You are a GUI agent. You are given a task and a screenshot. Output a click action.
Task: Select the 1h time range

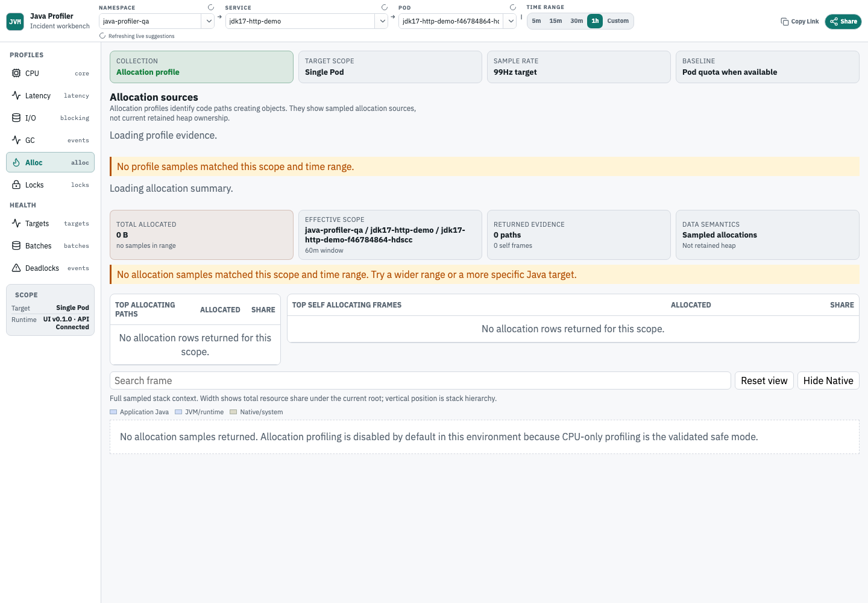click(x=595, y=21)
